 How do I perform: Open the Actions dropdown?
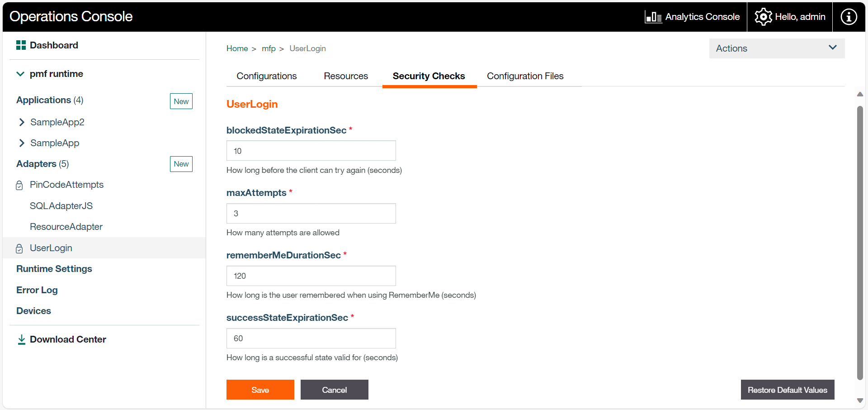click(x=776, y=48)
